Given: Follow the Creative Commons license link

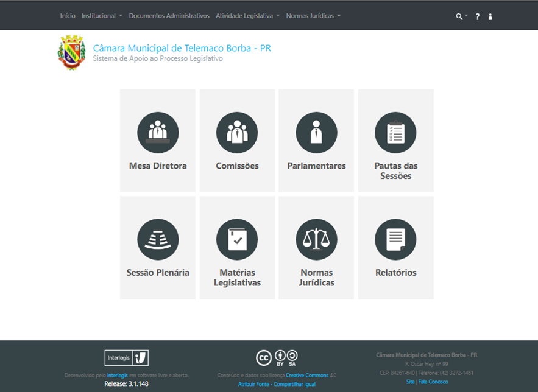Looking at the screenshot, I should pos(307,376).
